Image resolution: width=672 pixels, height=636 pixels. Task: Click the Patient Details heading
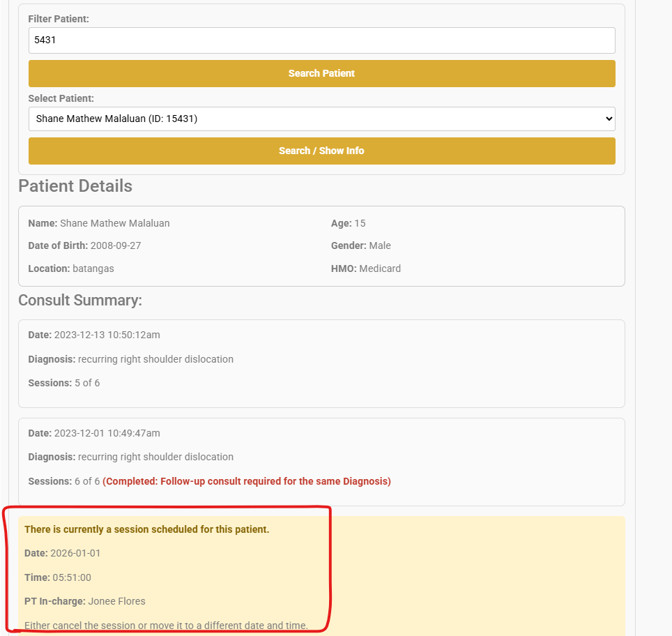pos(75,186)
